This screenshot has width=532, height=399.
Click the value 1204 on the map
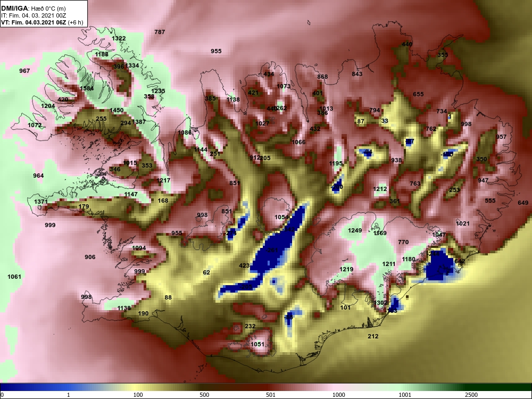48,106
